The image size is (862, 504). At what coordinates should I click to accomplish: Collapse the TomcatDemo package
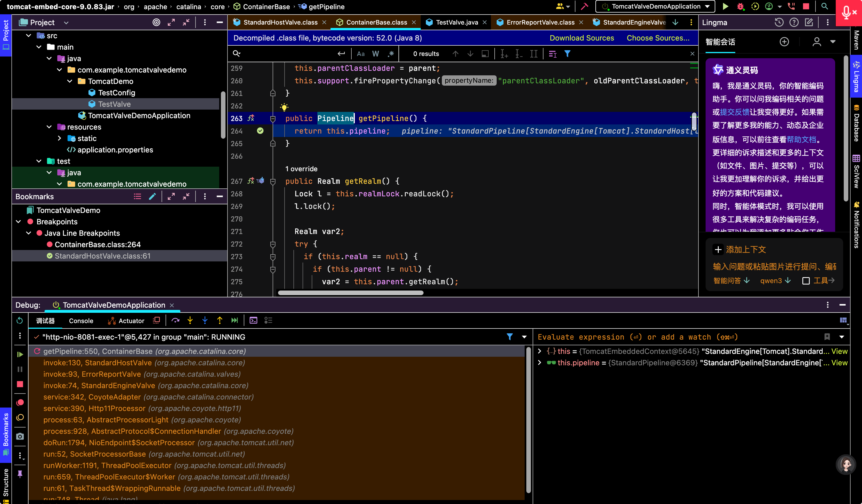[70, 81]
